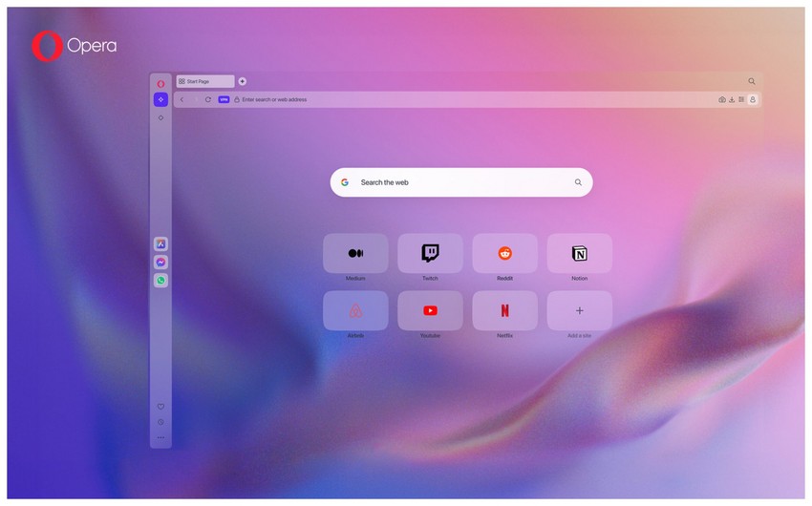Go back with the back arrow
812x506 pixels.
pos(182,99)
